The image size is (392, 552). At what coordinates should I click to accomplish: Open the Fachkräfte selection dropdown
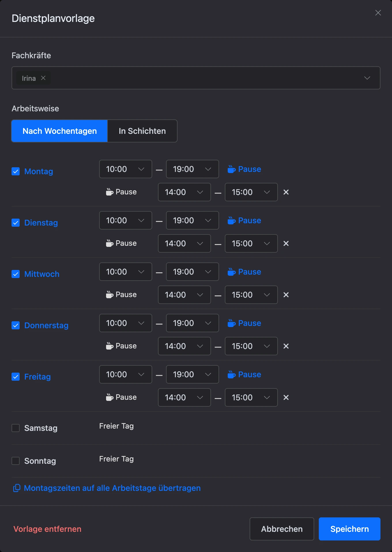click(196, 78)
